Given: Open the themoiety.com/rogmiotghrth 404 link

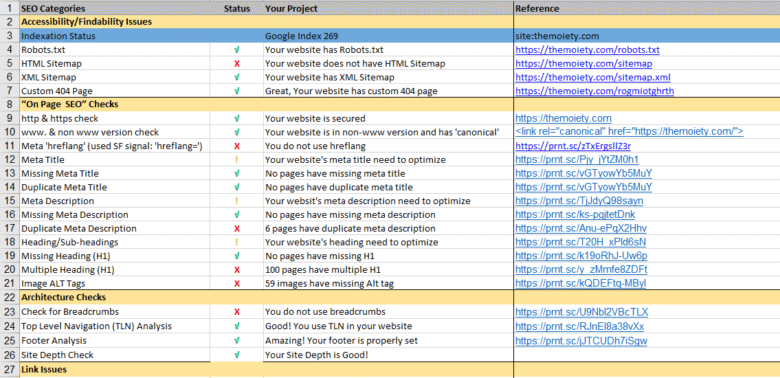Looking at the screenshot, I should pos(594,92).
